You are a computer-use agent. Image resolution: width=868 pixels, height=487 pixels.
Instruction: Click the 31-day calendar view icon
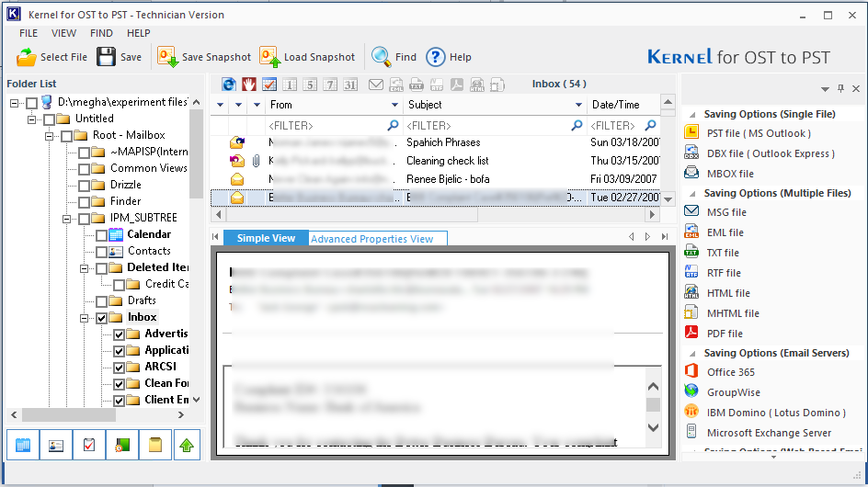pyautogui.click(x=349, y=85)
